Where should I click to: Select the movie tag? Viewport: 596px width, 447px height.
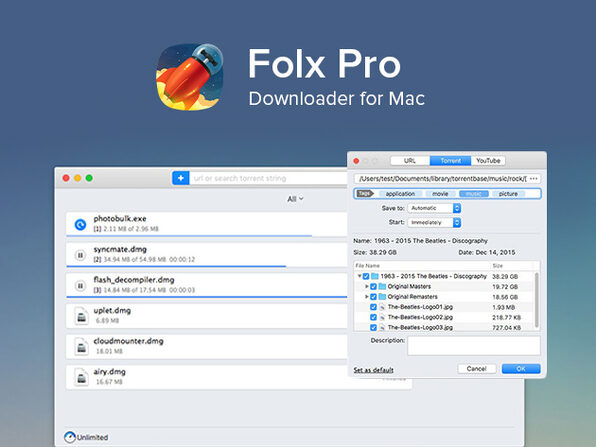tap(440, 194)
